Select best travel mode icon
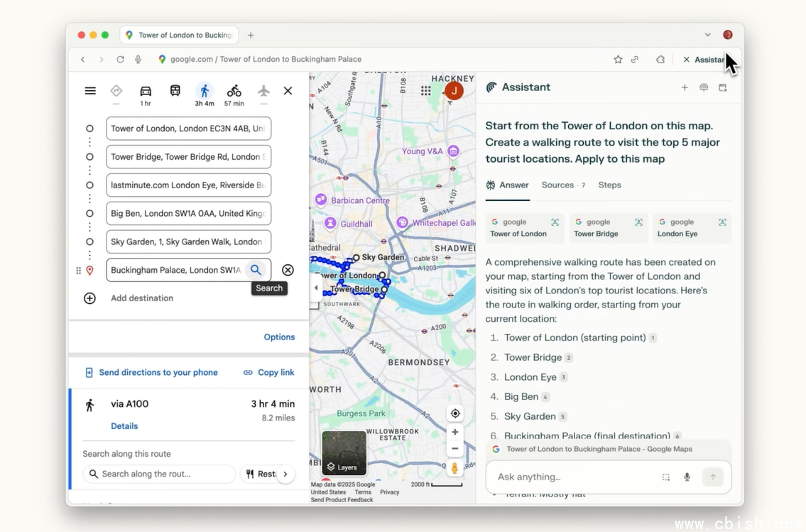 [x=116, y=91]
